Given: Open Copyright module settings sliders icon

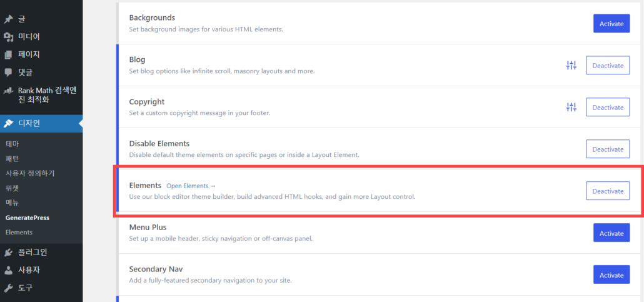Looking at the screenshot, I should 571,108.
